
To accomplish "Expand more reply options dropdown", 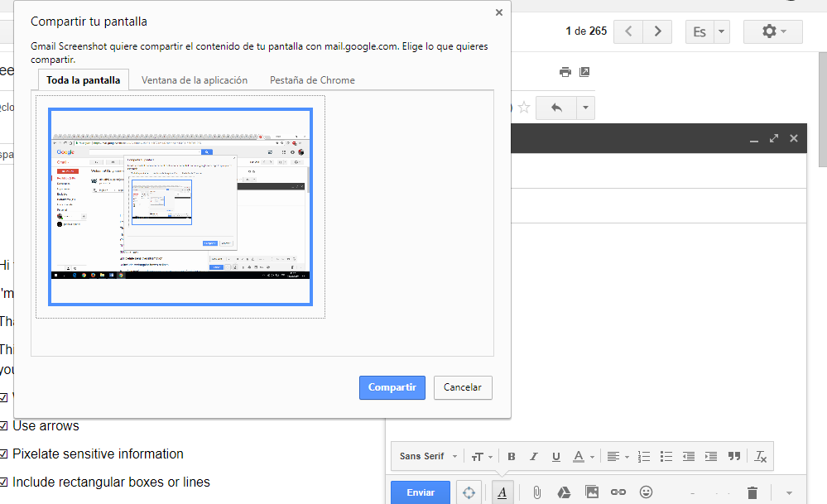I will (585, 108).
